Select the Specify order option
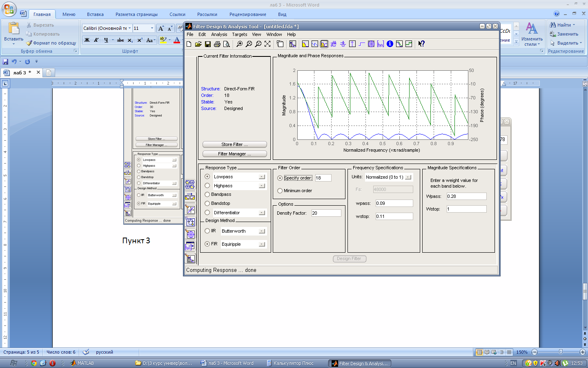588x368 pixels. click(280, 178)
